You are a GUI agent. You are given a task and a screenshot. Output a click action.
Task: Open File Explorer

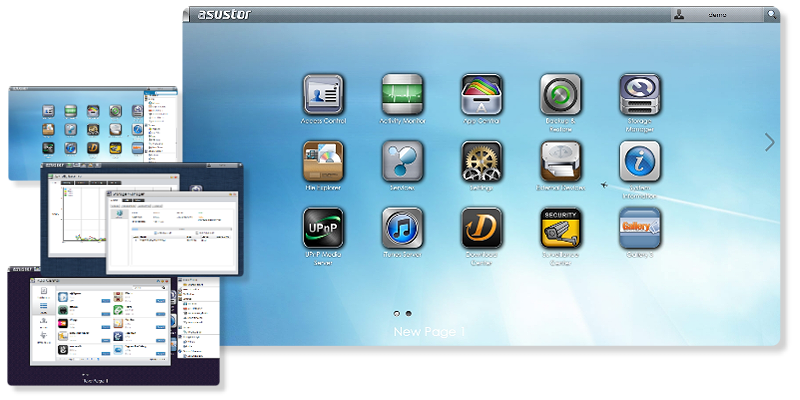(323, 161)
